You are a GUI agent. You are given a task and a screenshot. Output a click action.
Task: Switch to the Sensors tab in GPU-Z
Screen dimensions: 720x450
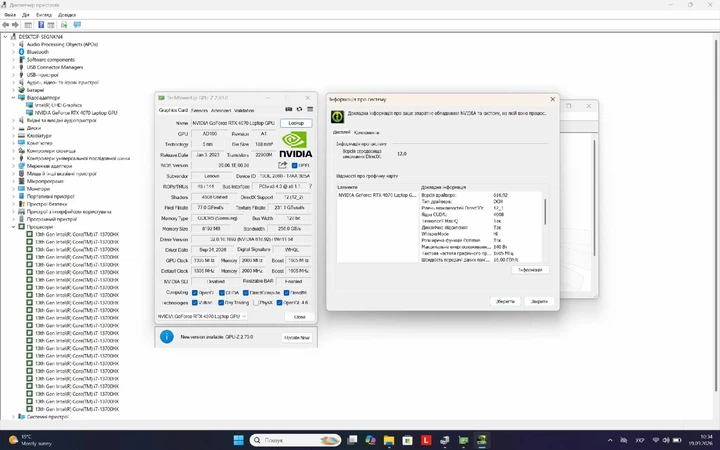(x=199, y=111)
